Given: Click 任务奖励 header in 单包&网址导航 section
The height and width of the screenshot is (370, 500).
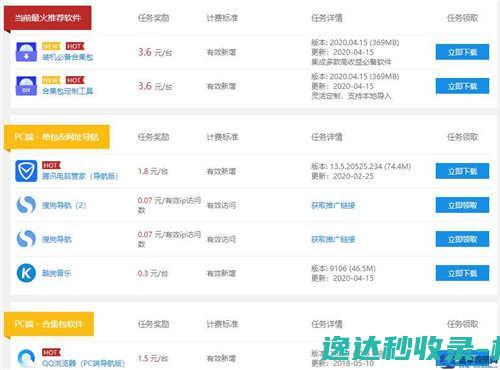Looking at the screenshot, I should click(153, 137).
